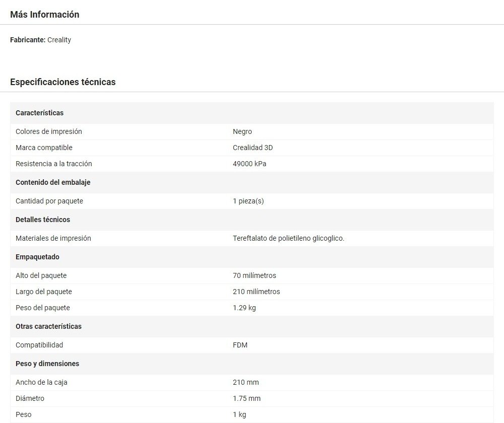Click the Contenido del embalaje section header
The image size is (504, 423).
(x=53, y=182)
